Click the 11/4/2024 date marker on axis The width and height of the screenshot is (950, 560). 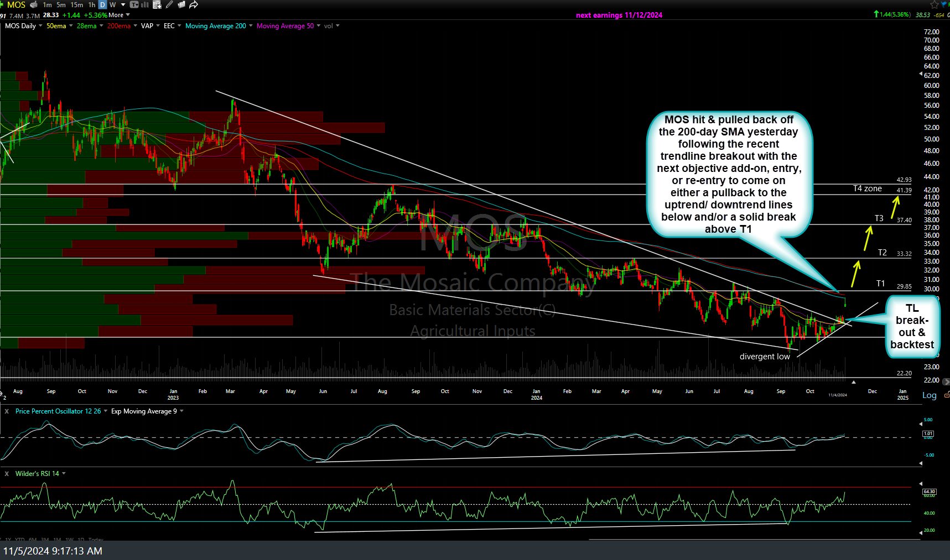click(x=837, y=395)
